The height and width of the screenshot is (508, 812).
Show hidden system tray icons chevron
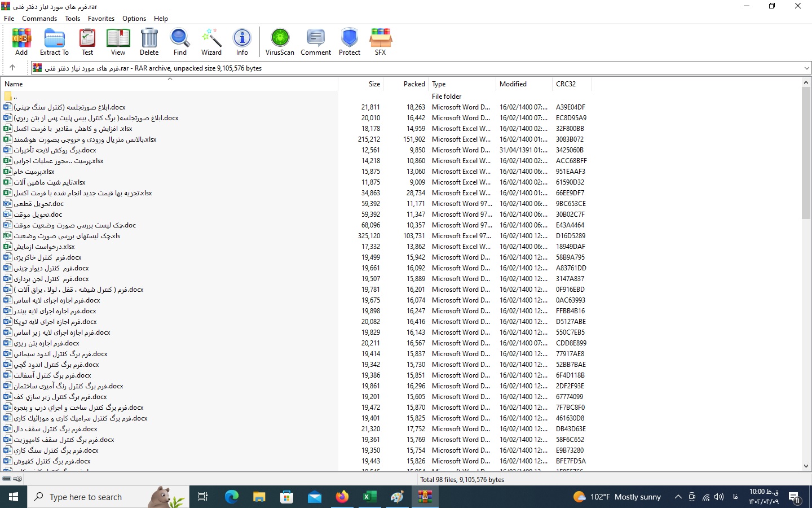pos(678,497)
